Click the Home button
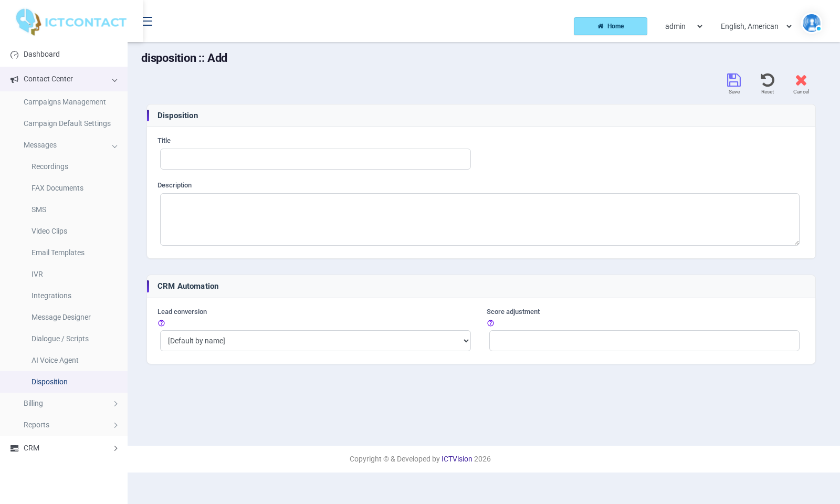 (611, 26)
